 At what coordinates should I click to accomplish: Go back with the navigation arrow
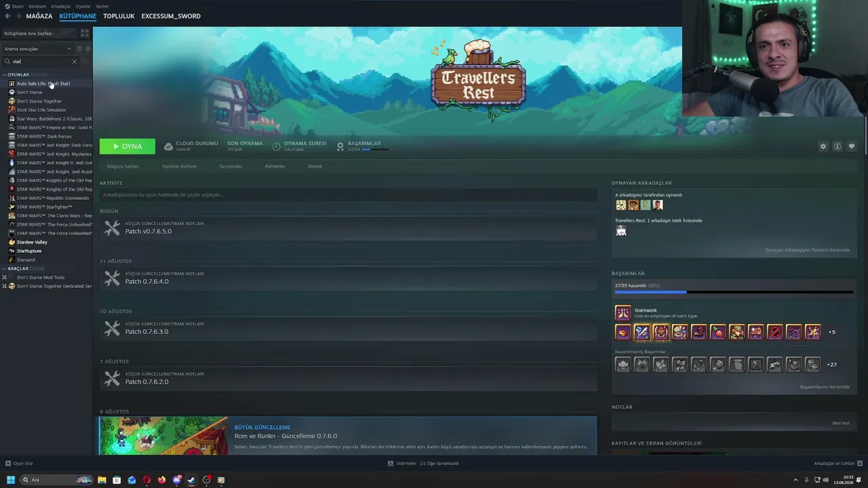click(7, 16)
